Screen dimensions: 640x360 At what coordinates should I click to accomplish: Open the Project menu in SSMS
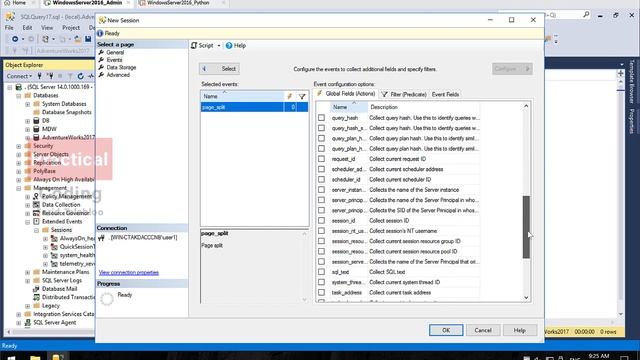[x=71, y=27]
